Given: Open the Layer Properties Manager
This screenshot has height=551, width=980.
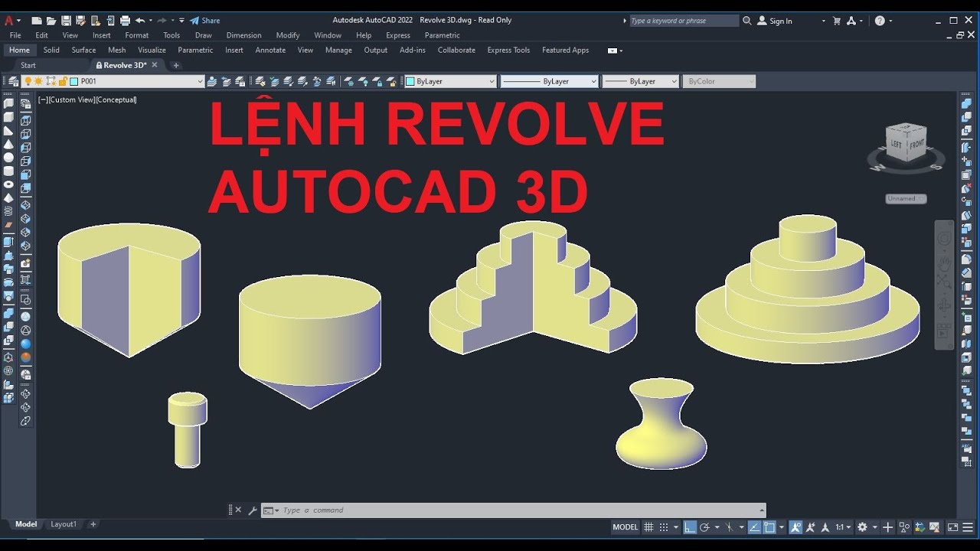Looking at the screenshot, I should pyautogui.click(x=13, y=81).
